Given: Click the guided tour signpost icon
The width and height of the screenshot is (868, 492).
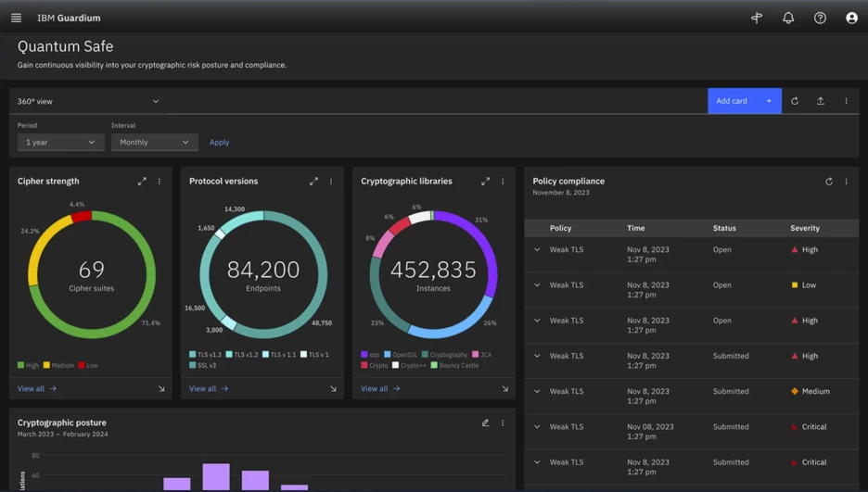Looking at the screenshot, I should 757,18.
